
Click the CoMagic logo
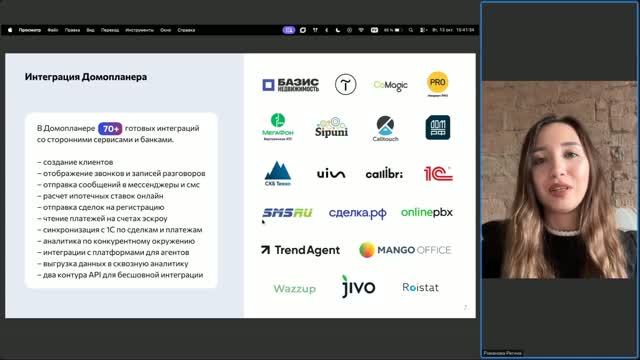click(x=390, y=85)
